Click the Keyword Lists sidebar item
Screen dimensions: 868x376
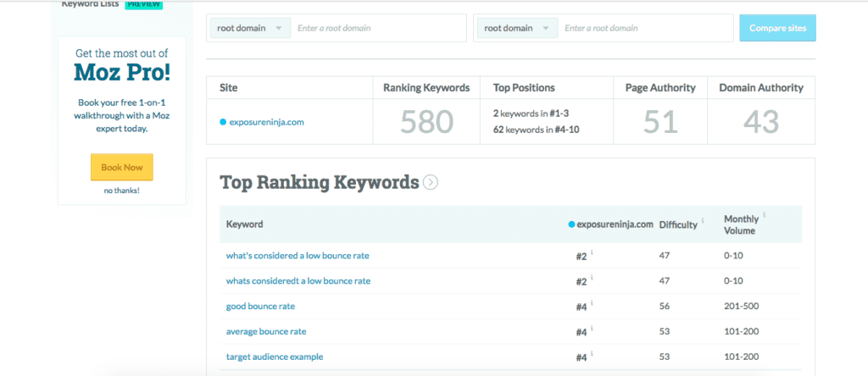(x=90, y=4)
